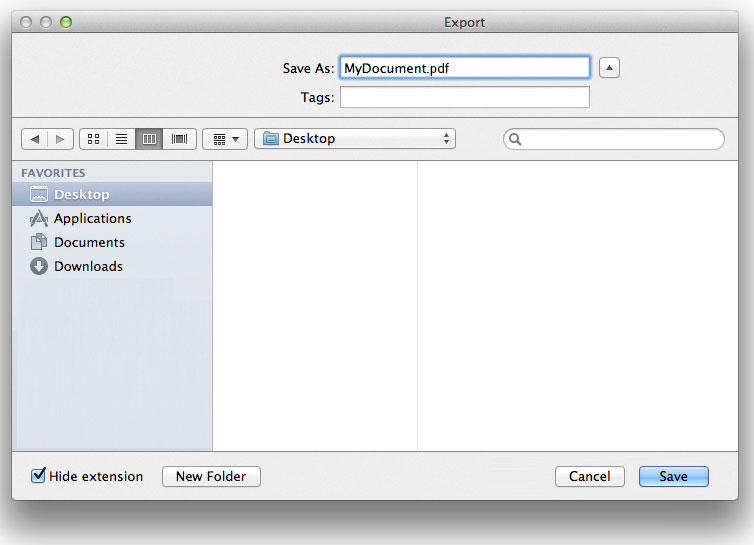Select Applications in the Favorites sidebar
Screen dimensions: 754x545
[x=112, y=218]
